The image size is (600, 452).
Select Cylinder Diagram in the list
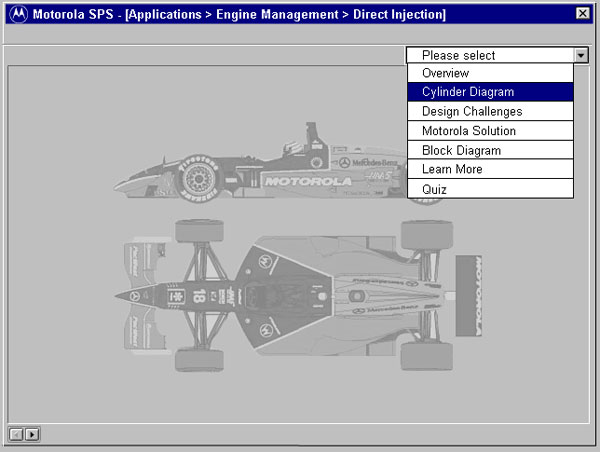(x=490, y=92)
